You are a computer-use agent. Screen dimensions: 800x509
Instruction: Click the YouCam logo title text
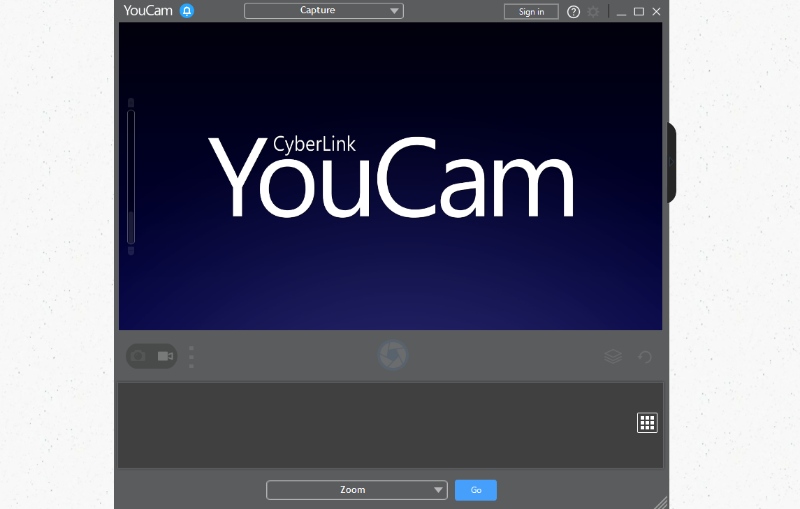(x=148, y=11)
